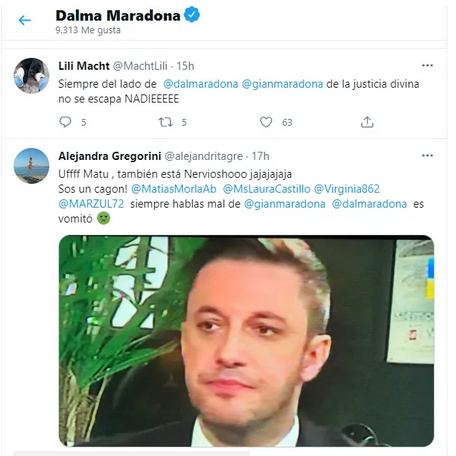Open @gianmaradona mention in Lili's tweet

pos(282,84)
